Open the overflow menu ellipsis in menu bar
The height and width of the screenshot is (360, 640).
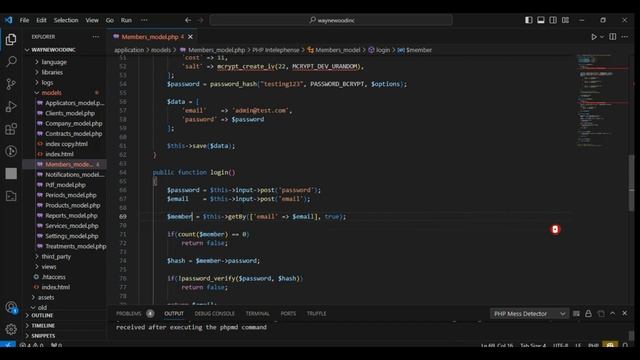pos(144,20)
